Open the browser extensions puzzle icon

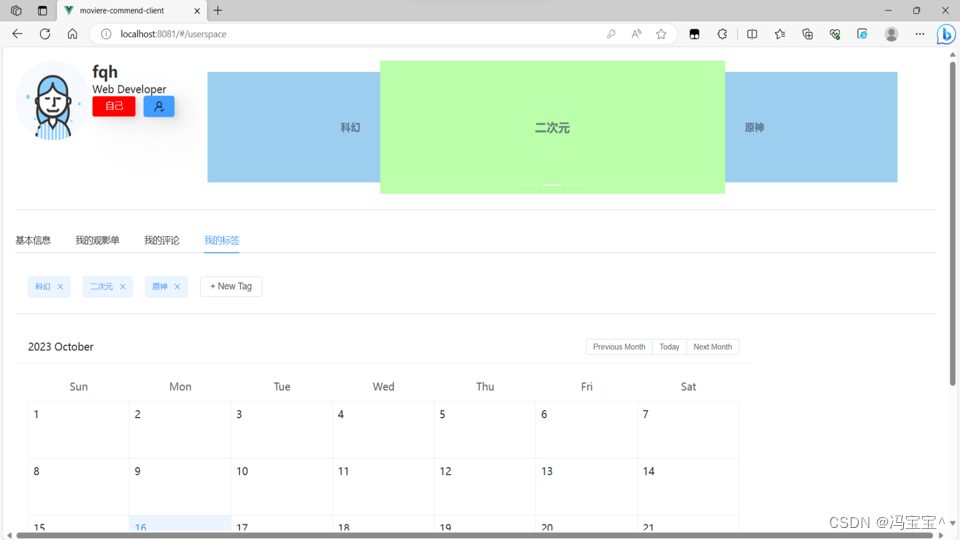722,34
